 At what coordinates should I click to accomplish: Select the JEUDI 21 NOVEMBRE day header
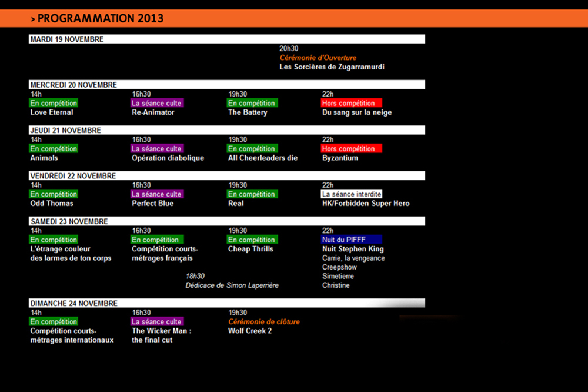[x=65, y=130]
